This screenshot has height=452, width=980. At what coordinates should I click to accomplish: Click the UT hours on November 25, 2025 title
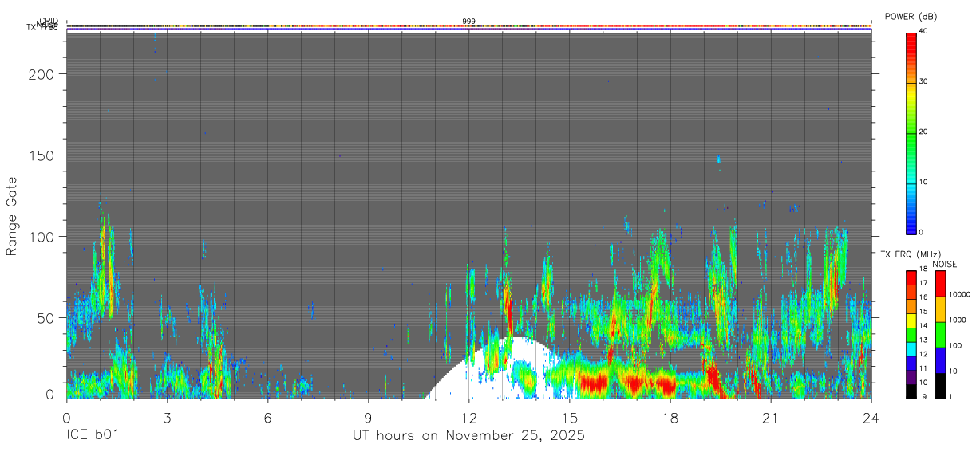point(468,436)
